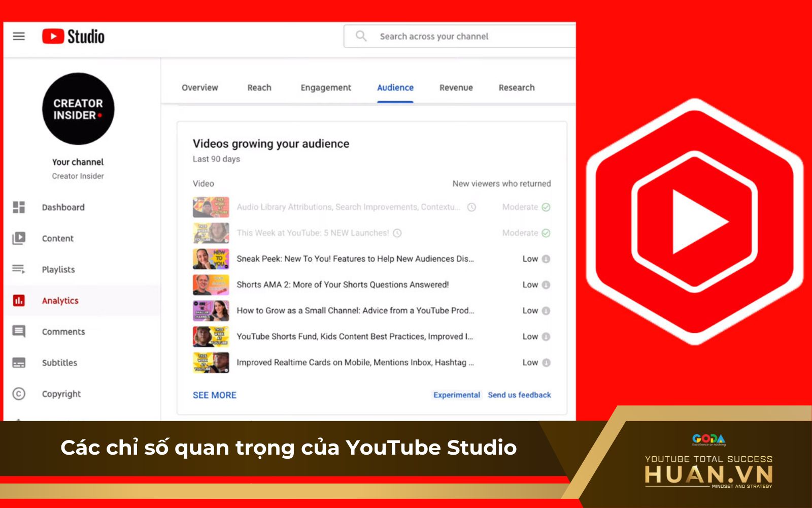Click Moderate checkmark icon on 'This Week' row
Image resolution: width=812 pixels, height=508 pixels.
[x=546, y=233]
